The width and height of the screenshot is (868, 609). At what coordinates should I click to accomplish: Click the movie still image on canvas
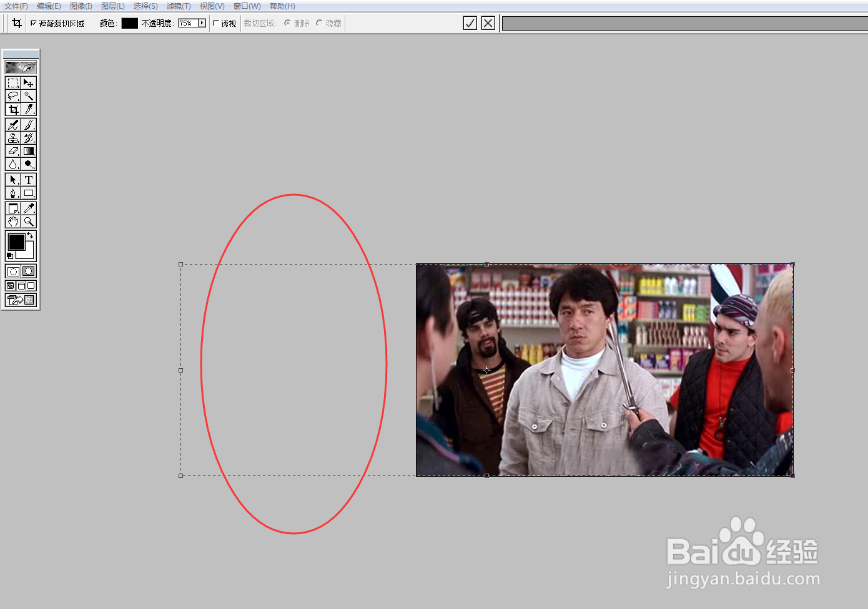[604, 370]
